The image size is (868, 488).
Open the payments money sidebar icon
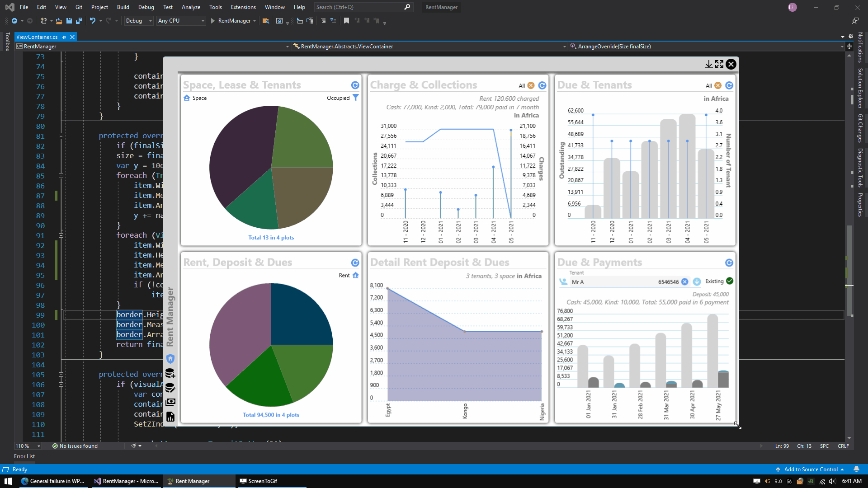(170, 402)
